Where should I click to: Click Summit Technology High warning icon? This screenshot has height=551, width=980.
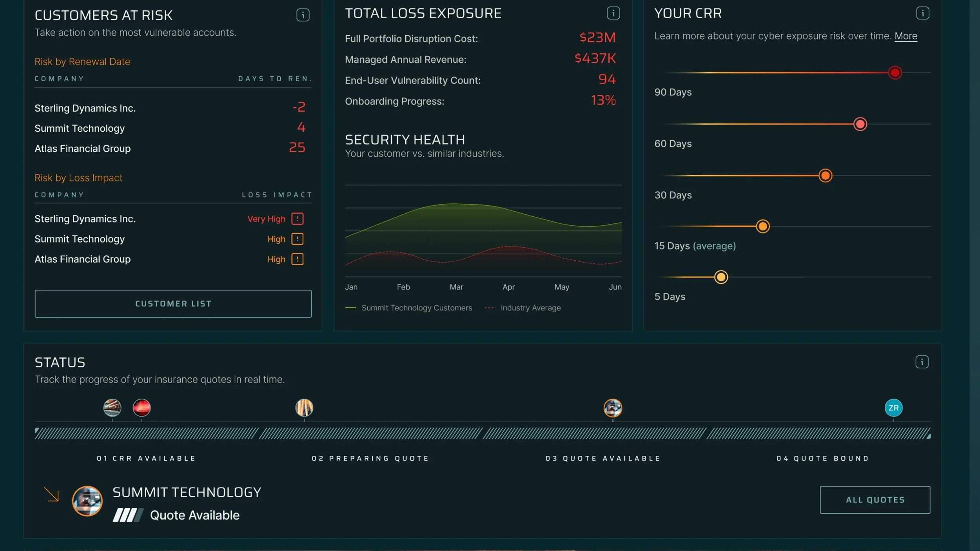[x=297, y=239]
